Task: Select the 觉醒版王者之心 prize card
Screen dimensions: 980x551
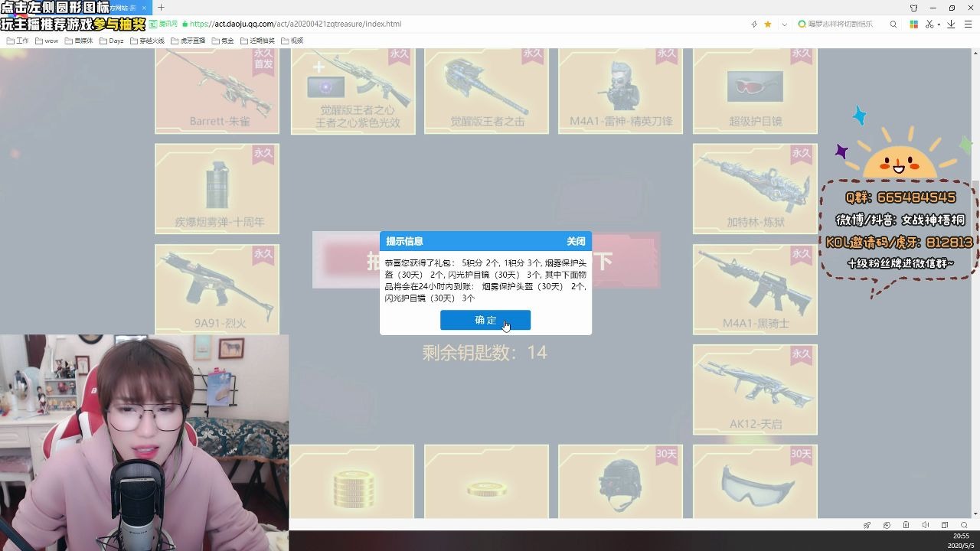Action: (353, 90)
